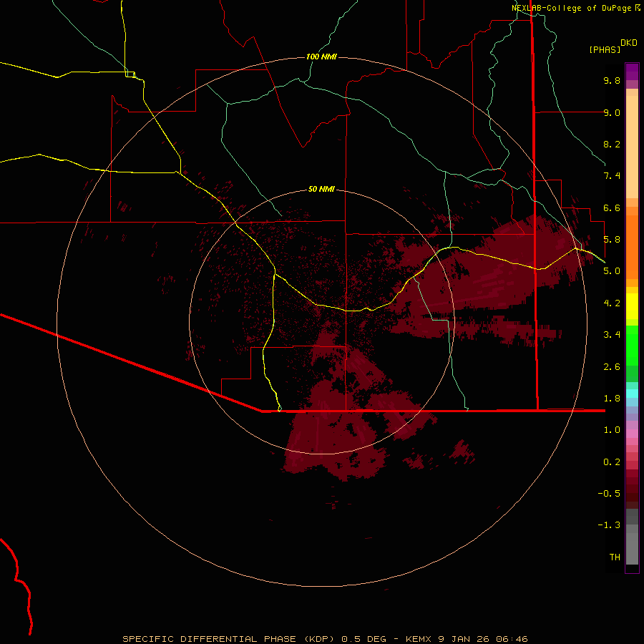644x644 pixels.
Task: Click the KEMX station identifier in the caption
Action: 419,639
